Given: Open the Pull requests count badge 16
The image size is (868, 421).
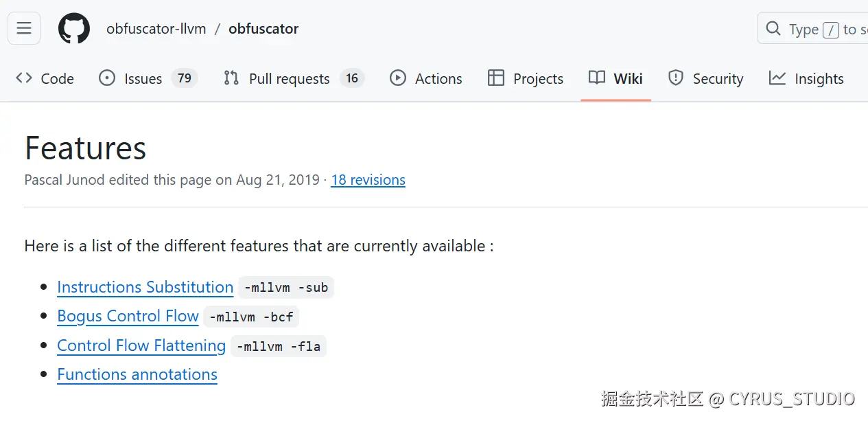Looking at the screenshot, I should click(x=352, y=78).
